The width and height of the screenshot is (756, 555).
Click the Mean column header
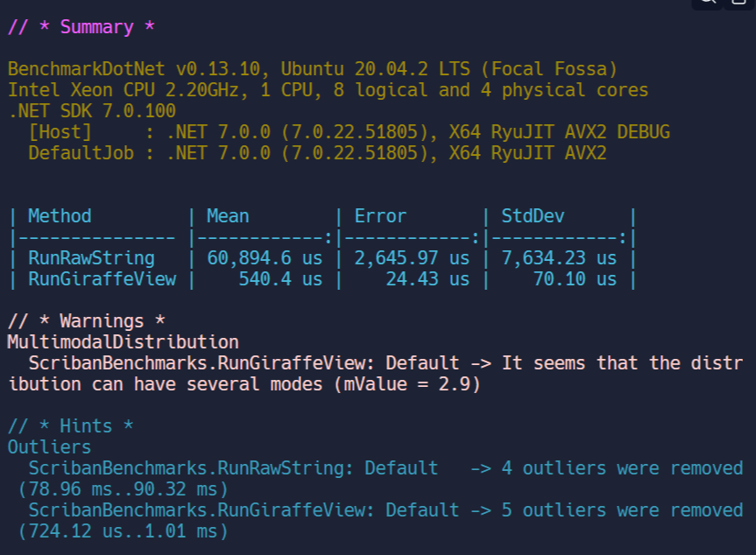point(228,216)
